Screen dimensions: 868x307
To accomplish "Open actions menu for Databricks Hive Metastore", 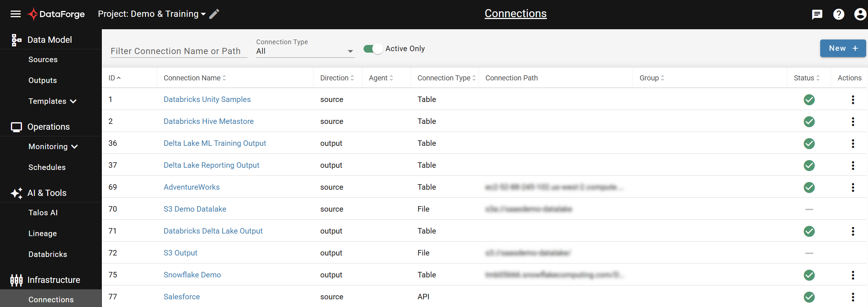I will click(x=853, y=121).
